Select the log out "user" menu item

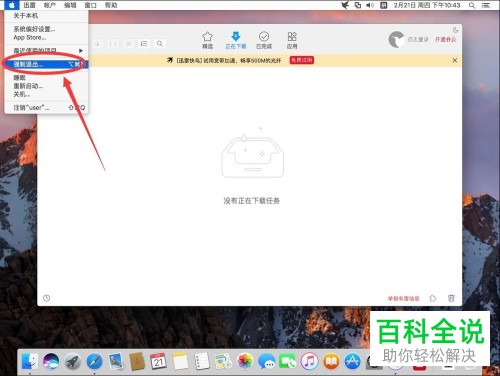46,108
